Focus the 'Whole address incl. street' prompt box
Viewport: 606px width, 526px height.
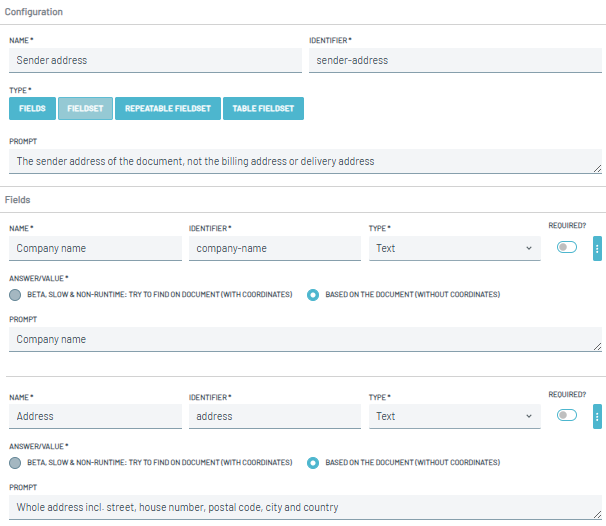tap(305, 507)
